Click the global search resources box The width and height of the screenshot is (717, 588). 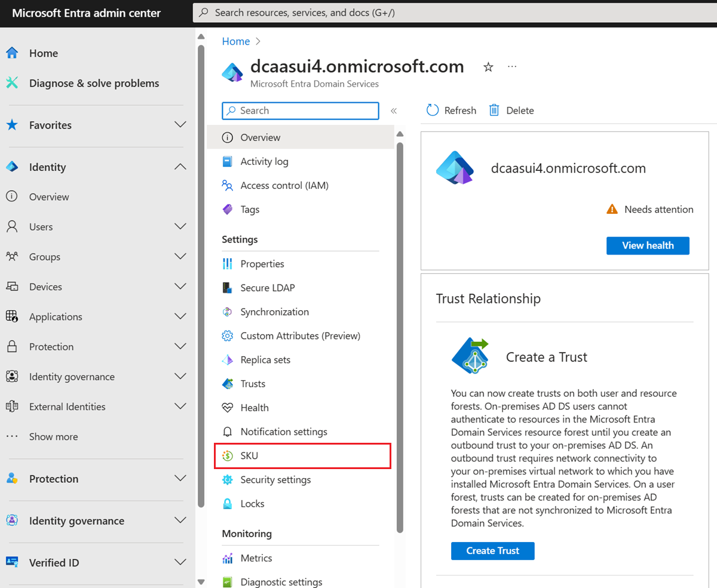(454, 12)
